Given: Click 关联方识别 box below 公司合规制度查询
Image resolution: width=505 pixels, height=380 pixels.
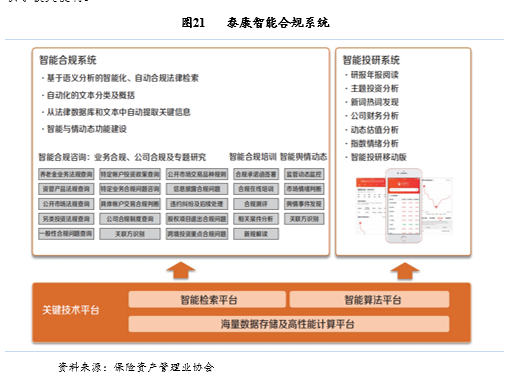Looking at the screenshot, I should (130, 234).
